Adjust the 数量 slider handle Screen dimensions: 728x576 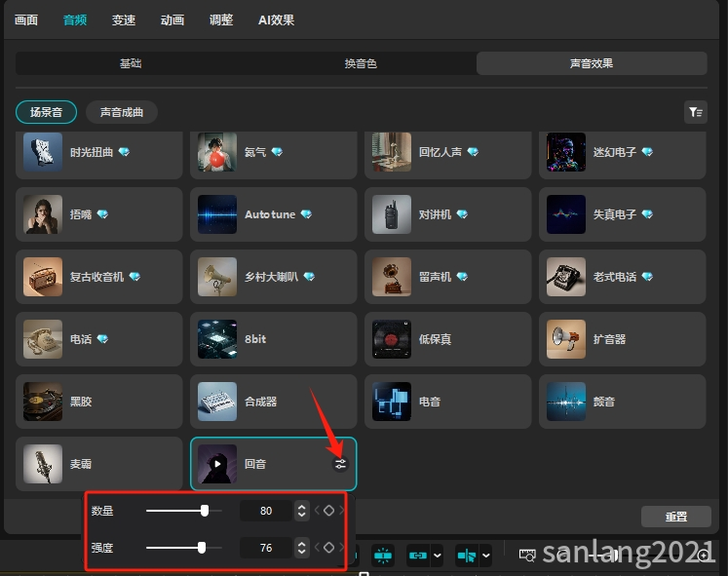click(205, 511)
